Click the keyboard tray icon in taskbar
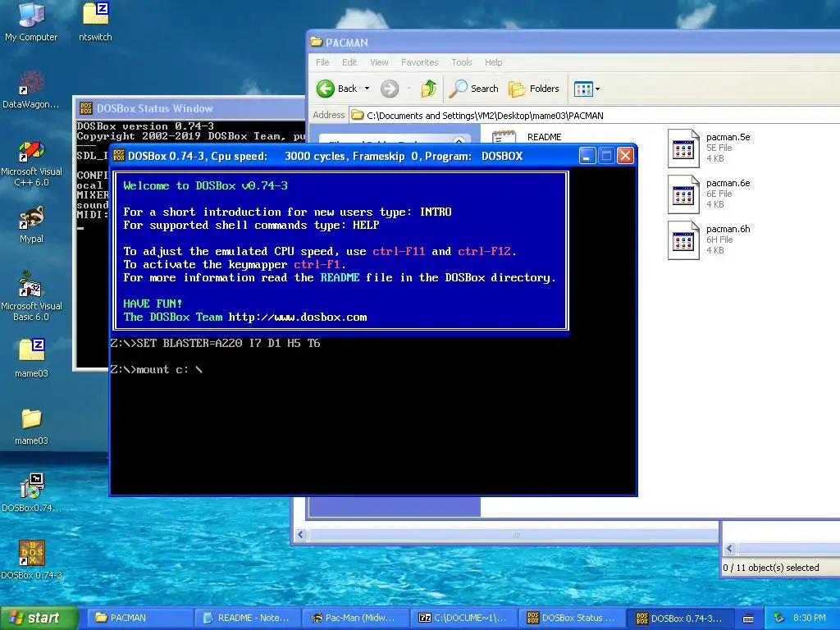The height and width of the screenshot is (630, 840). [x=748, y=619]
